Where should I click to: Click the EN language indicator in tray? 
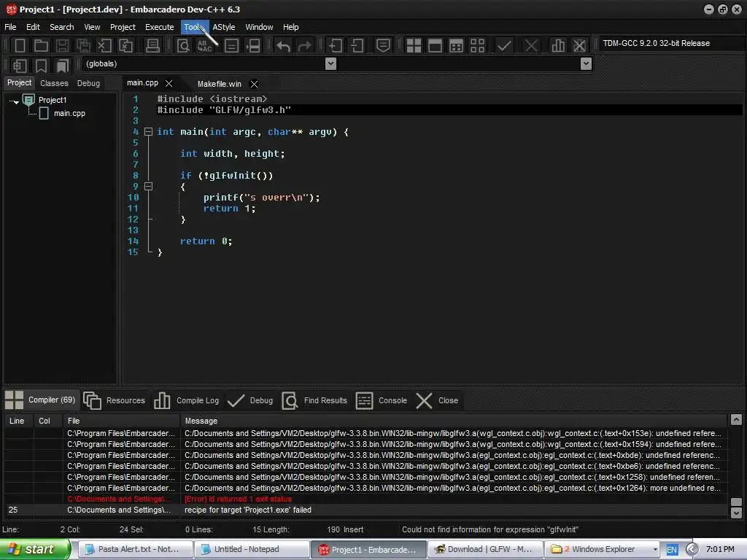(x=672, y=550)
